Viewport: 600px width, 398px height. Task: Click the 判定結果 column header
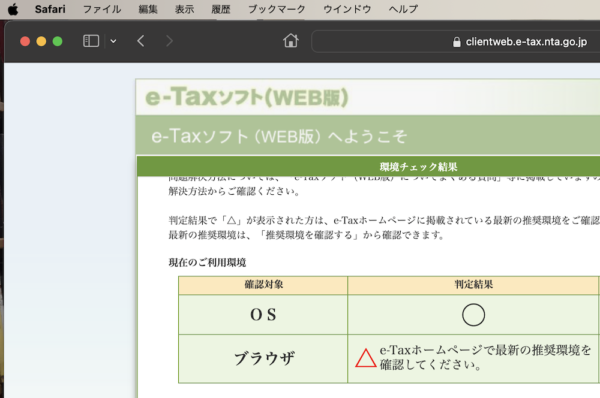tap(473, 285)
